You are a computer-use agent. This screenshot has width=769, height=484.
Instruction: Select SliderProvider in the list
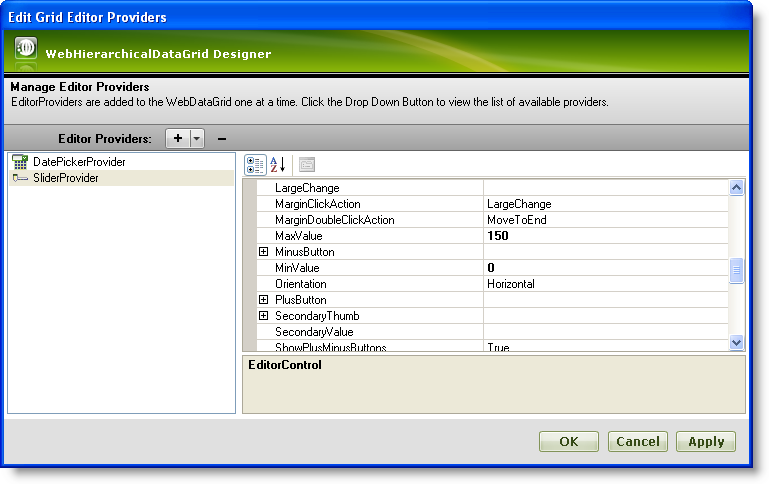(121, 178)
